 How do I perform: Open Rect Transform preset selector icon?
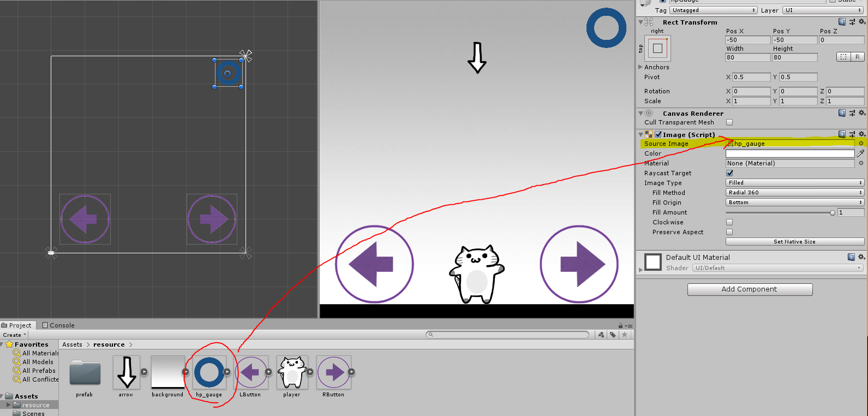pyautogui.click(x=852, y=22)
